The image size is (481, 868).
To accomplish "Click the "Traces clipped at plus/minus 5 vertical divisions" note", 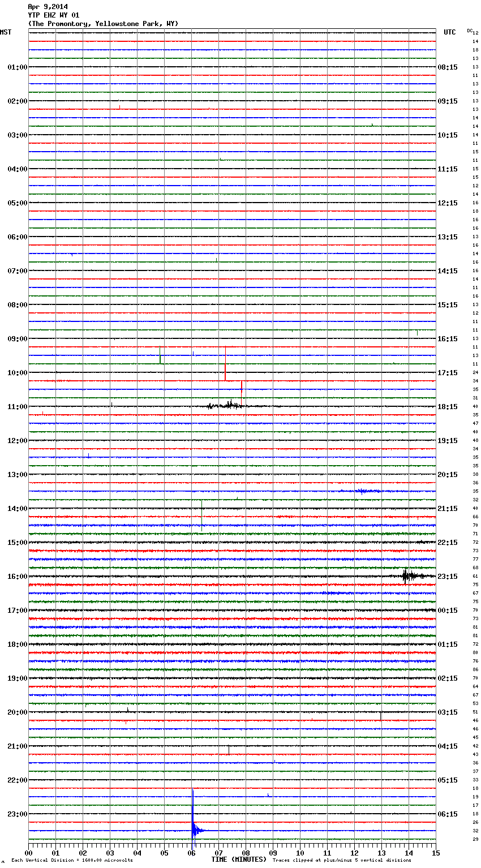I will (x=342, y=860).
